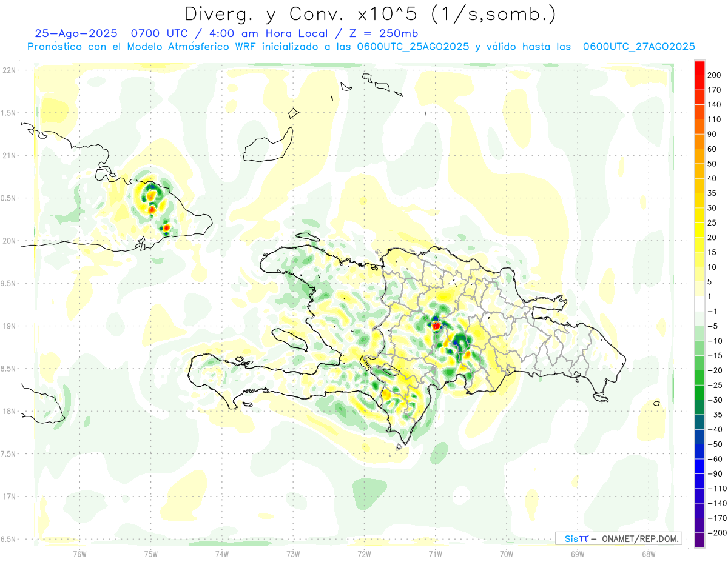Image resolution: width=728 pixels, height=562 pixels.
Task: Click the '22N' latitude label
Action: click(x=8, y=70)
